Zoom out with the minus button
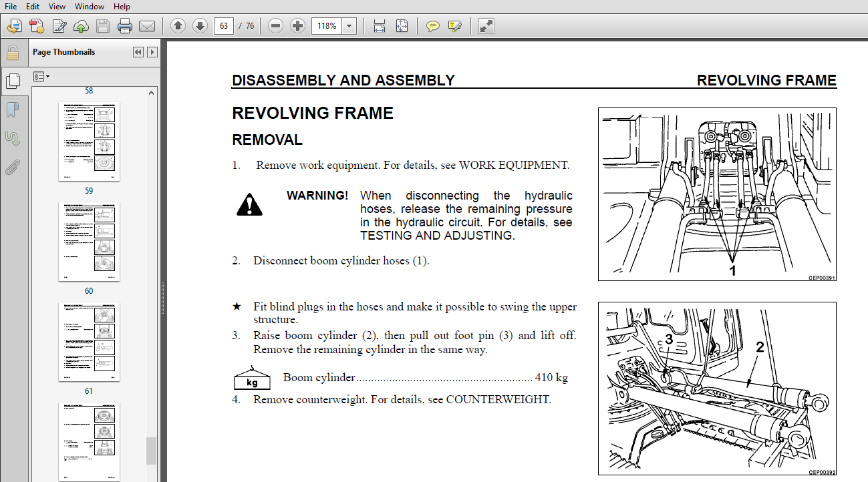The width and height of the screenshot is (868, 482). [275, 26]
